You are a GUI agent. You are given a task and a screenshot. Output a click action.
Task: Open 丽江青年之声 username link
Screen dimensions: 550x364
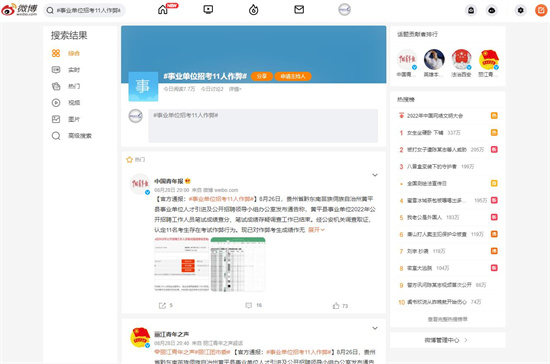point(172,334)
